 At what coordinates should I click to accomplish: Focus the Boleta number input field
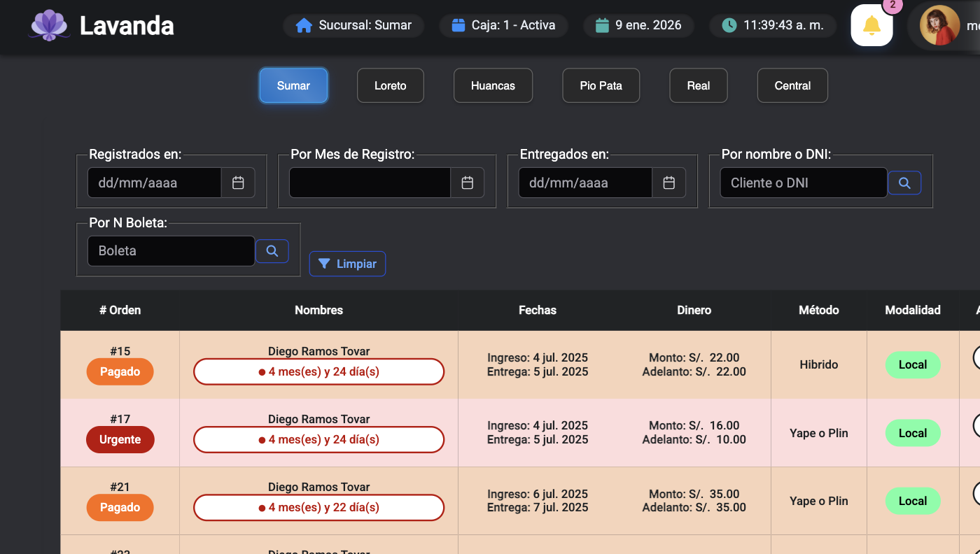coord(171,250)
